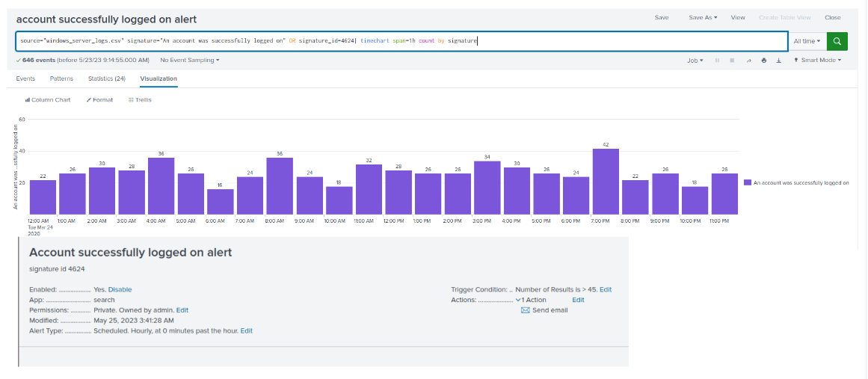868x379 pixels.
Task: Open Column Chart visualization picker
Action: pyautogui.click(x=48, y=100)
